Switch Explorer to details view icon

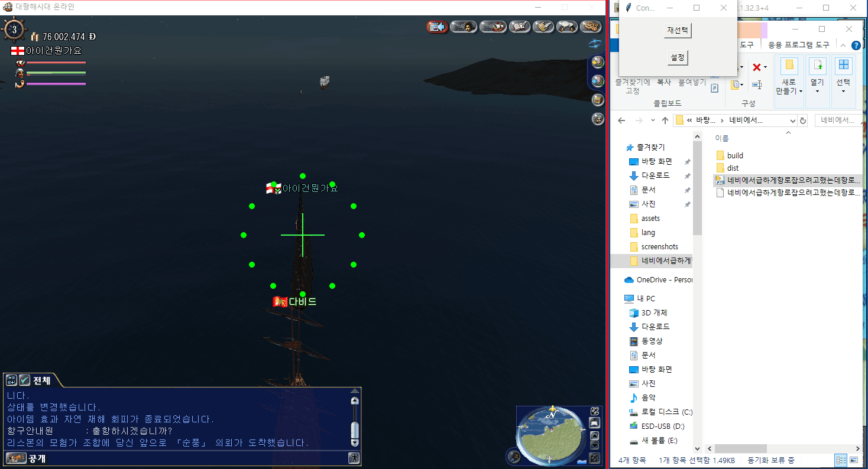pos(840,460)
